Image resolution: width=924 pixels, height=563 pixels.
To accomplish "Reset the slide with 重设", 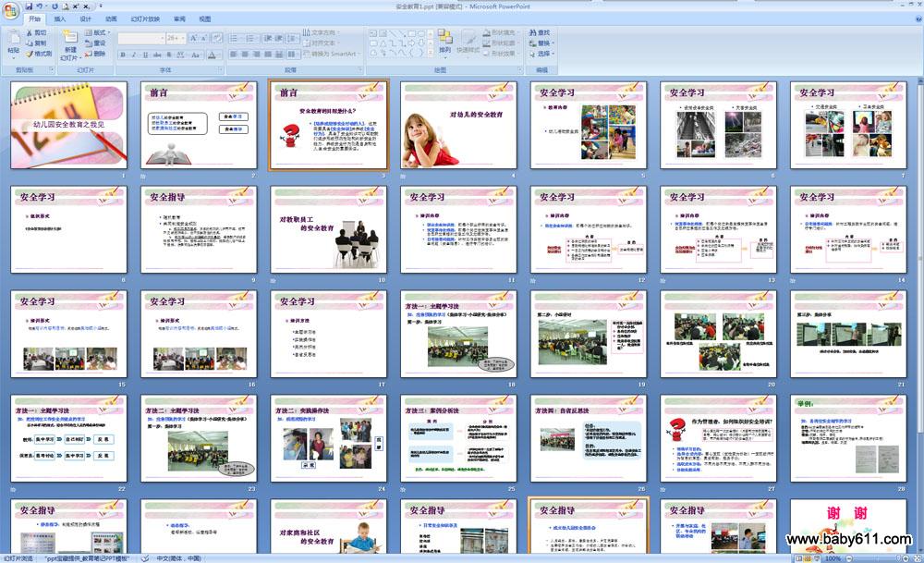I will (95, 43).
